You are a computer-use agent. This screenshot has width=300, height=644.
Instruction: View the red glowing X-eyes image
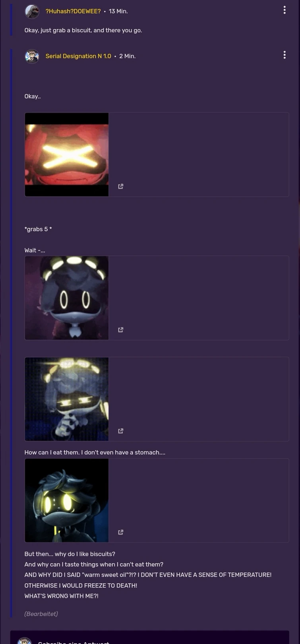pyautogui.click(x=67, y=154)
